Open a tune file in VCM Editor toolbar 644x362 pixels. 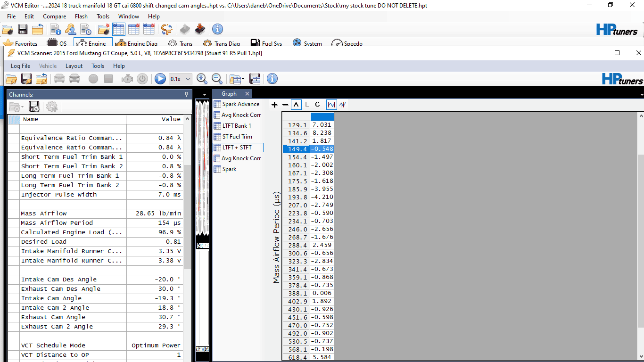pos(7,29)
